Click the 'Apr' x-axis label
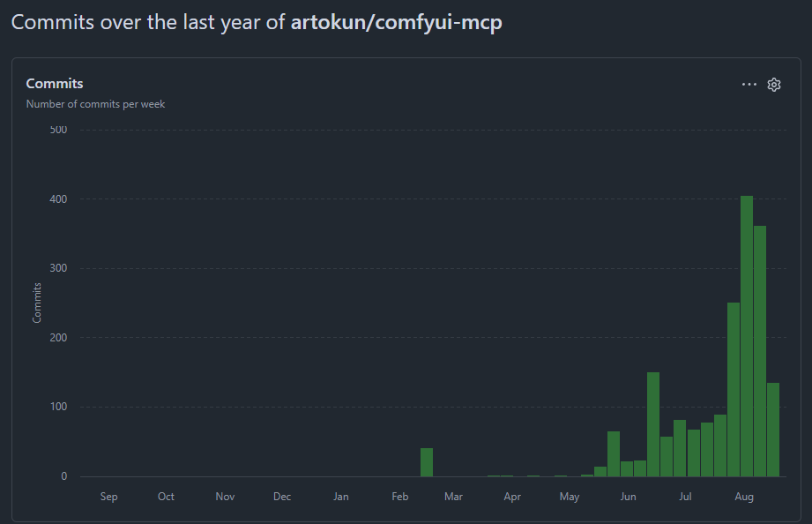 click(x=512, y=497)
